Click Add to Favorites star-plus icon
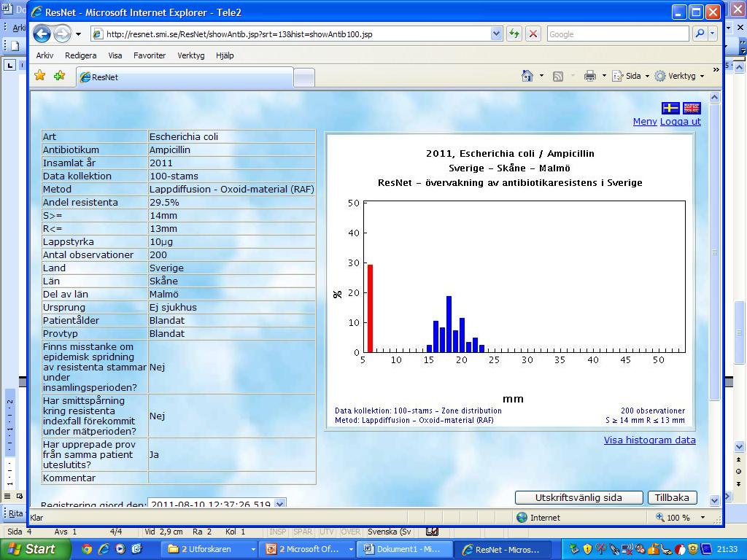This screenshot has height=560, width=747. (60, 75)
